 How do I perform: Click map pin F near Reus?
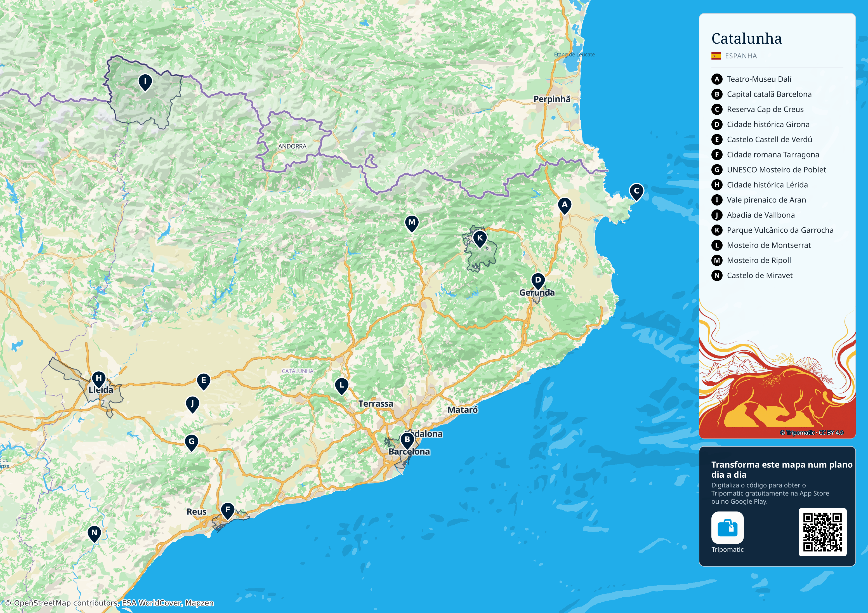(x=228, y=511)
